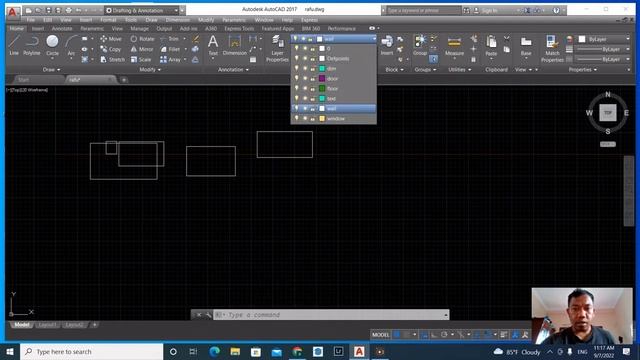
Task: Select the Defpoints layer in list
Action: pos(333,58)
